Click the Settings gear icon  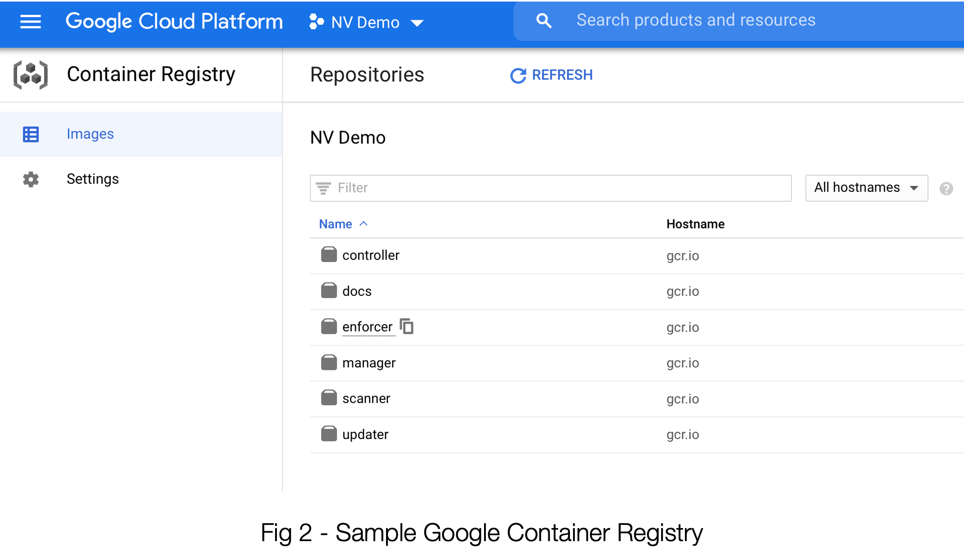31,179
